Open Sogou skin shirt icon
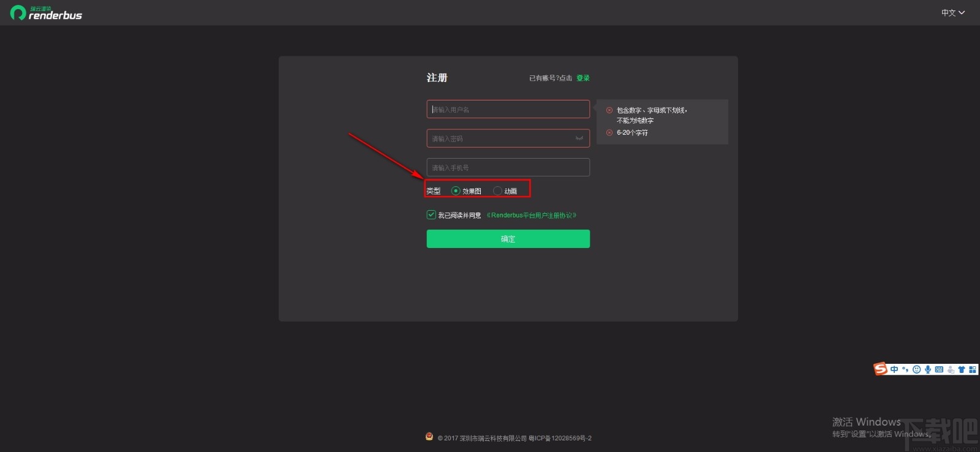Image resolution: width=980 pixels, height=452 pixels. (962, 369)
